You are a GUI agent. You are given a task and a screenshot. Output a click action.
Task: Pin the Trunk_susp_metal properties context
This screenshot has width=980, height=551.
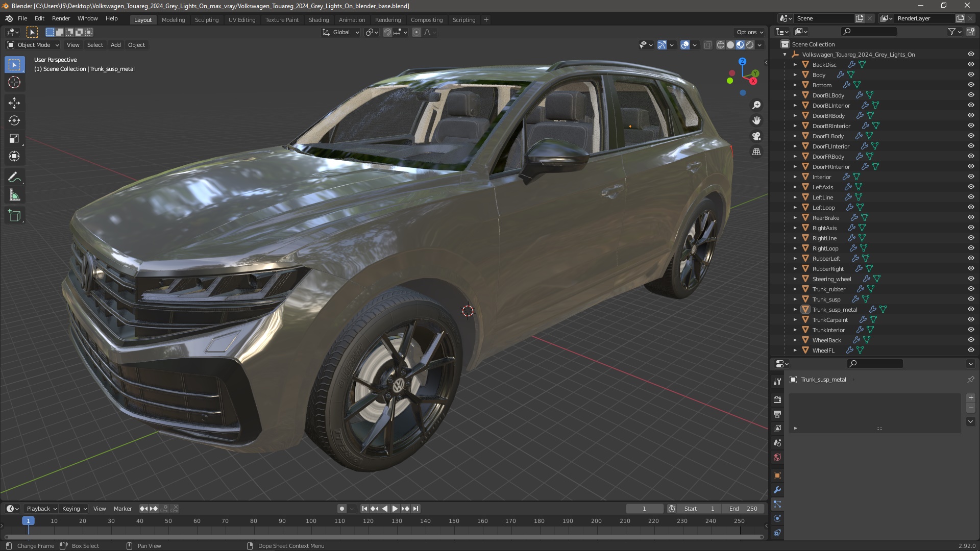pyautogui.click(x=970, y=380)
